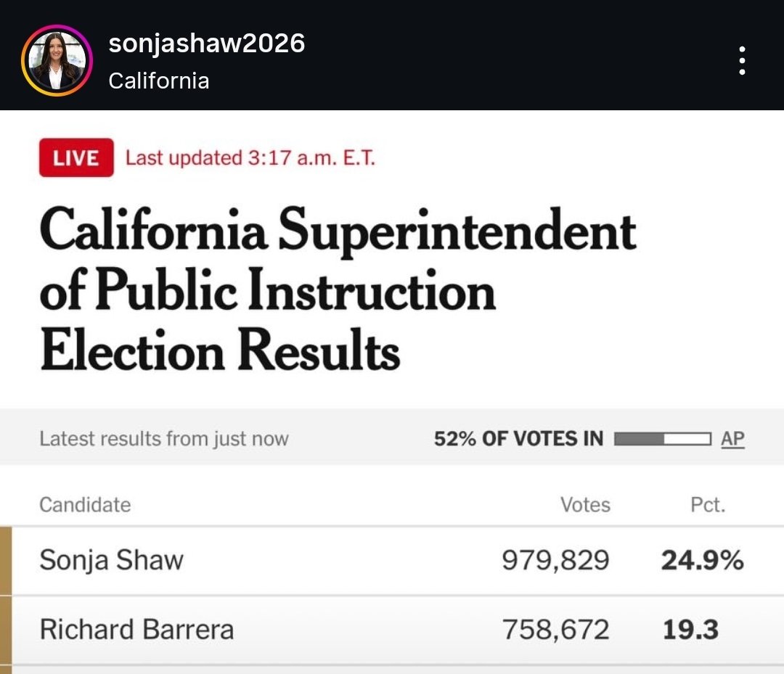This screenshot has width=784, height=674.
Task: Click the 52% OF VOTES IN label
Action: coord(518,439)
